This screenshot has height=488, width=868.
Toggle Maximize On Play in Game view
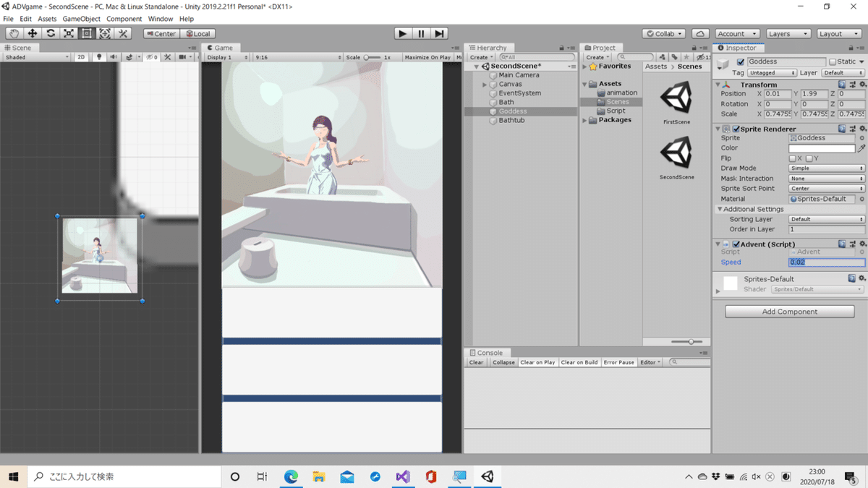coord(427,57)
